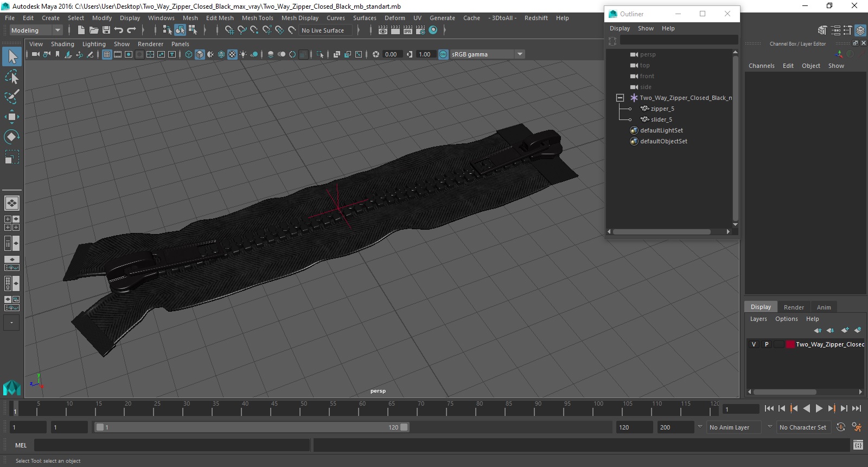The height and width of the screenshot is (467, 868).
Task: Select the zipper_5 object in Outliner
Action: pyautogui.click(x=662, y=109)
